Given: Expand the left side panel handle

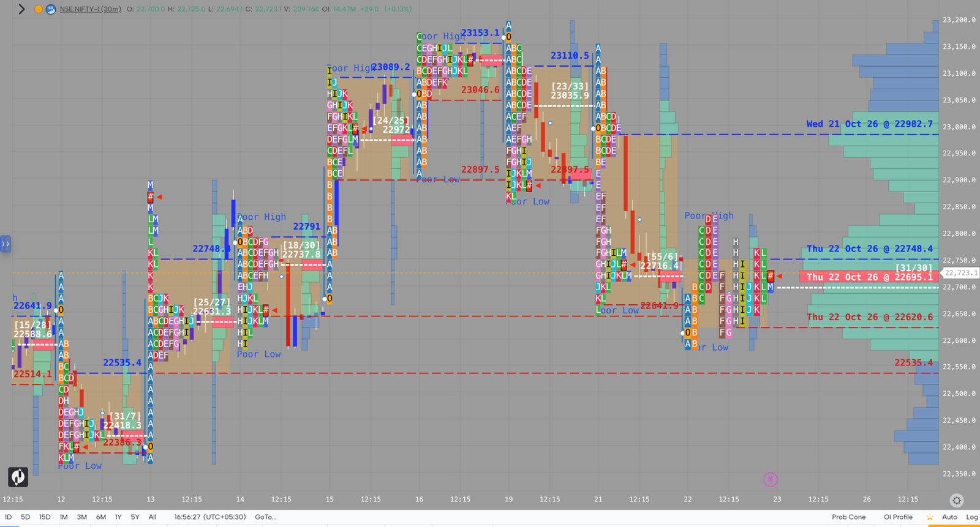Looking at the screenshot, I should (x=6, y=244).
